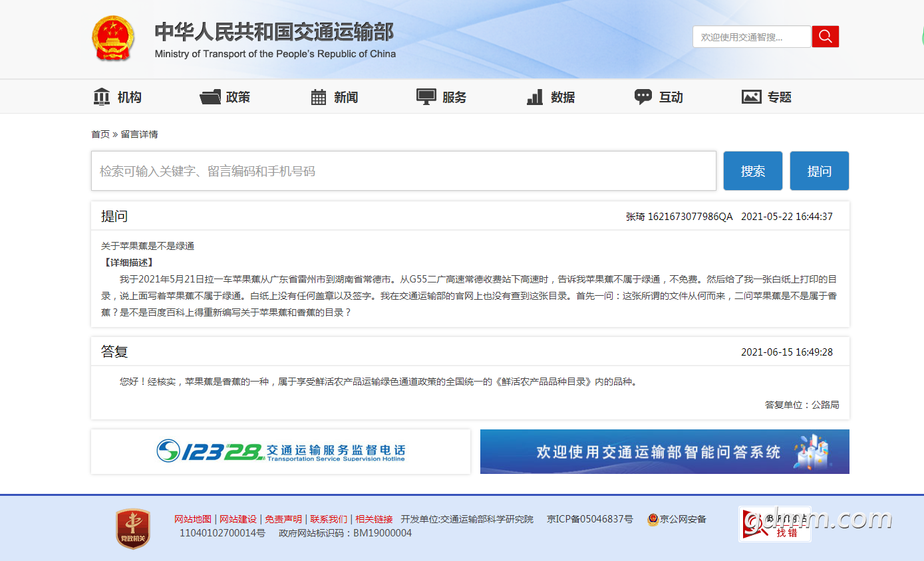The width and height of the screenshot is (924, 561).
Task: Click the message code 1621673077986QA
Action: (x=690, y=217)
